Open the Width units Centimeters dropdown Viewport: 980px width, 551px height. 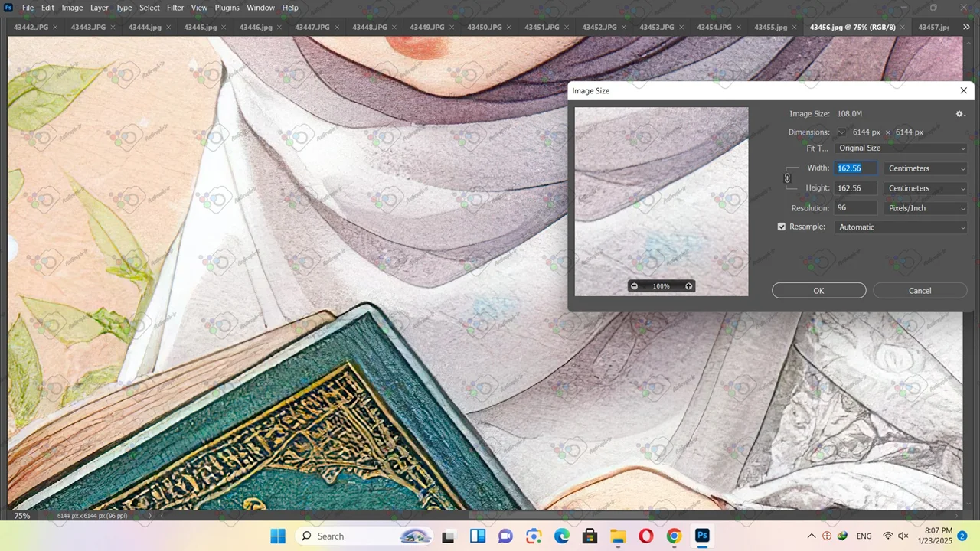point(926,168)
